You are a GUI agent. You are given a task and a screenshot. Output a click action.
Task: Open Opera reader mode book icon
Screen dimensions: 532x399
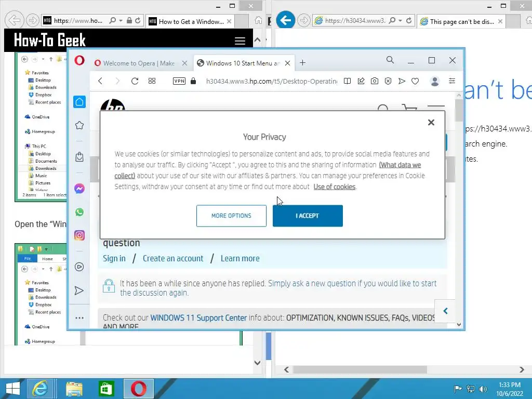pos(347,81)
